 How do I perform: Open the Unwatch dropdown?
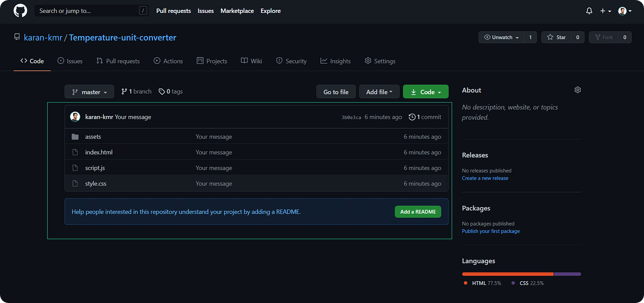point(501,37)
